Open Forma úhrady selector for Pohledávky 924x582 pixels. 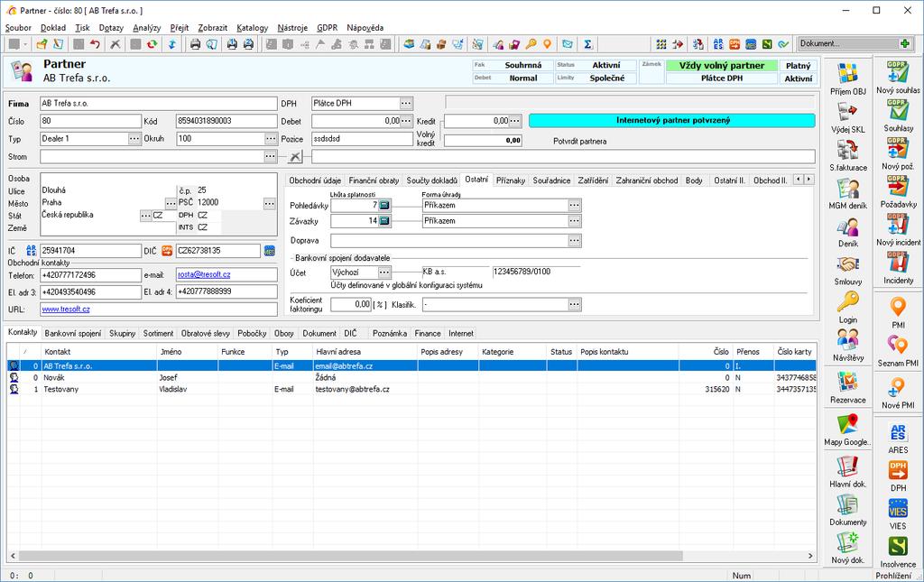pyautogui.click(x=575, y=205)
